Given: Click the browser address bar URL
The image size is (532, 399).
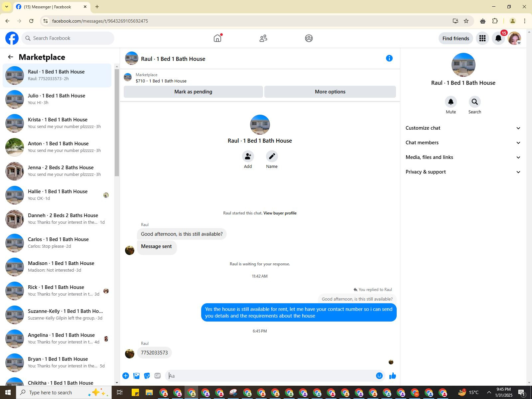Looking at the screenshot, I should 100,21.
